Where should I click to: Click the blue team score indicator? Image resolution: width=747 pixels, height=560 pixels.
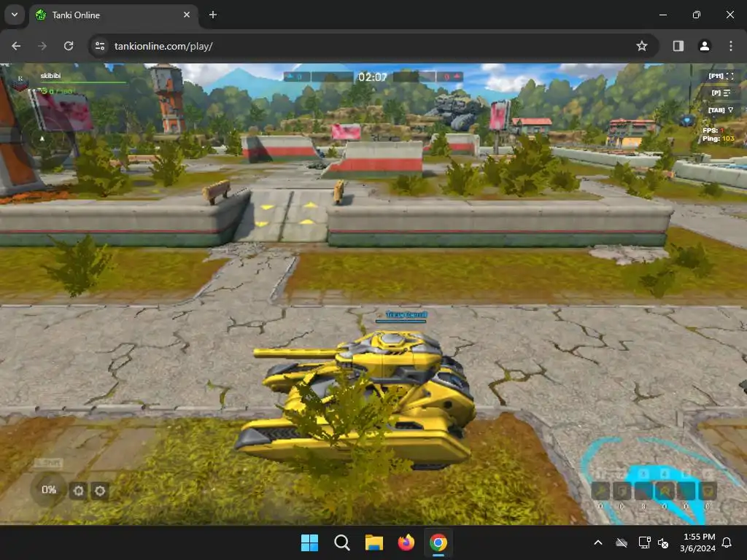[297, 77]
